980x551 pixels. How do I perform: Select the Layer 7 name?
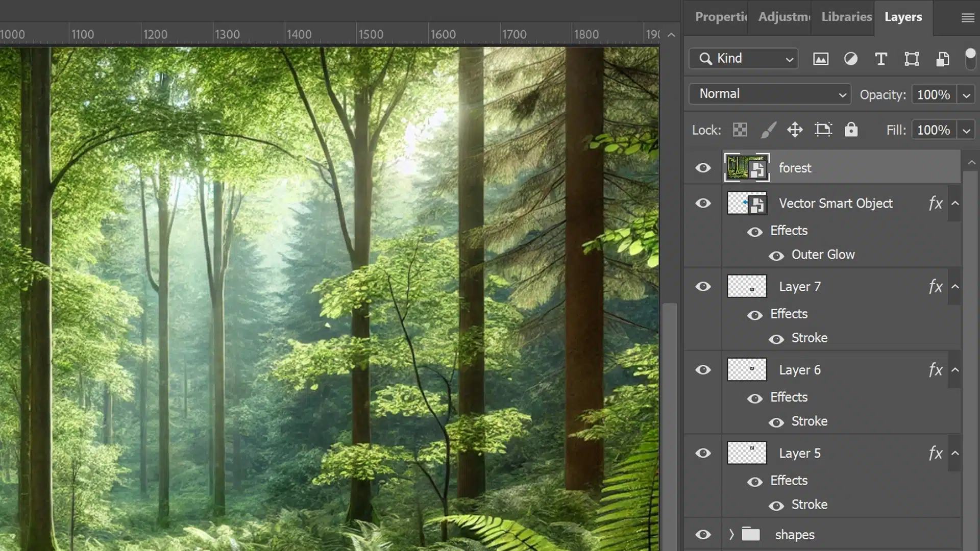coord(800,287)
